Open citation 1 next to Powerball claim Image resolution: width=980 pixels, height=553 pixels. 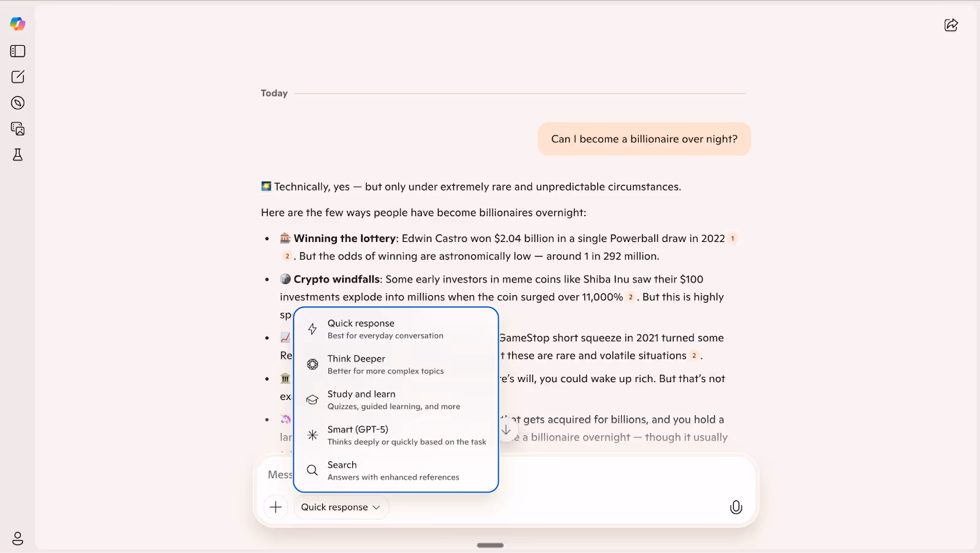coord(733,238)
